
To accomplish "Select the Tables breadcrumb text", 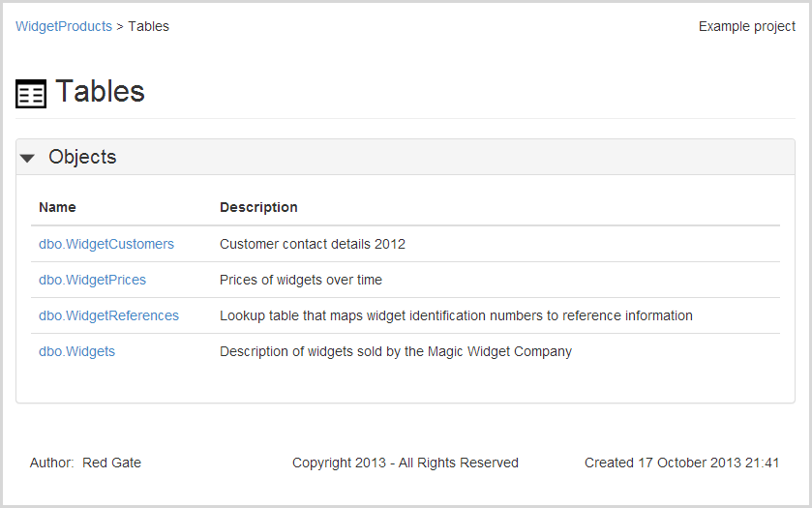I will [x=149, y=26].
